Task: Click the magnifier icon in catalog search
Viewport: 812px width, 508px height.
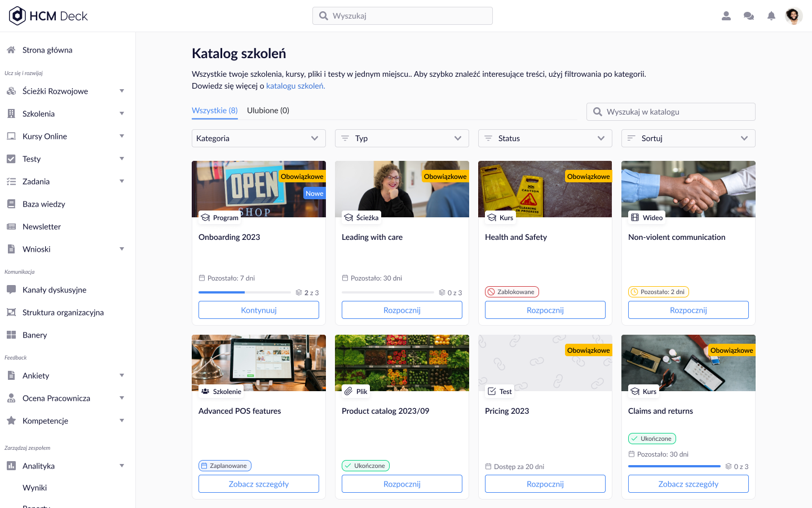Action: [597, 112]
